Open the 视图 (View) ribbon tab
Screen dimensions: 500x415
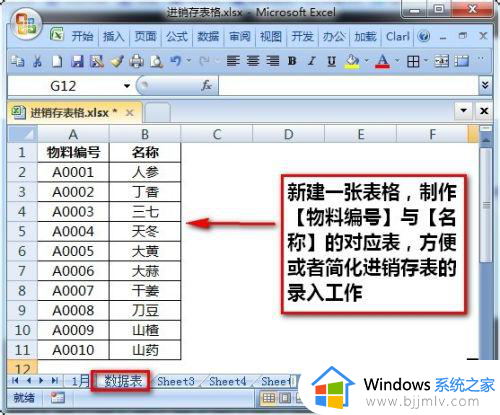tap(271, 36)
